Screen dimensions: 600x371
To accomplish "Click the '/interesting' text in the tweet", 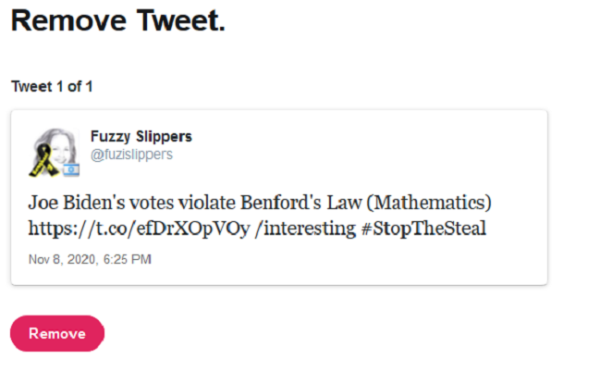I will (x=305, y=229).
